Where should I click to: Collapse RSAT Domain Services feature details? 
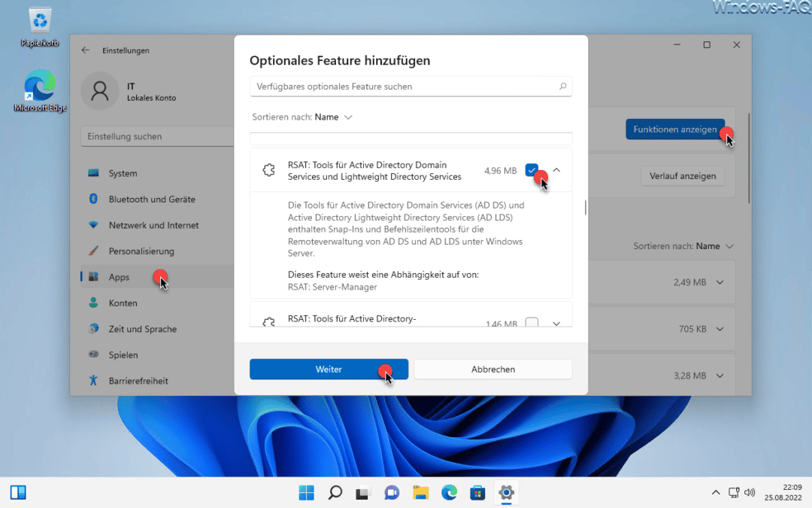point(556,170)
